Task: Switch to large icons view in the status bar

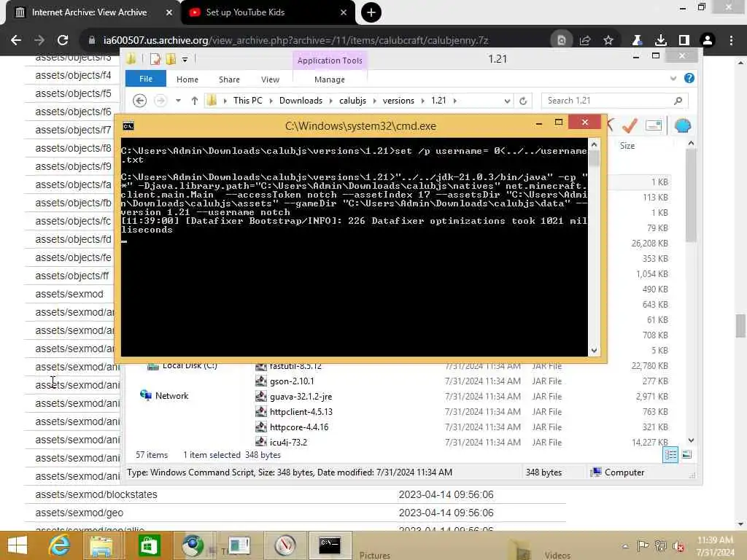Action: (686, 455)
